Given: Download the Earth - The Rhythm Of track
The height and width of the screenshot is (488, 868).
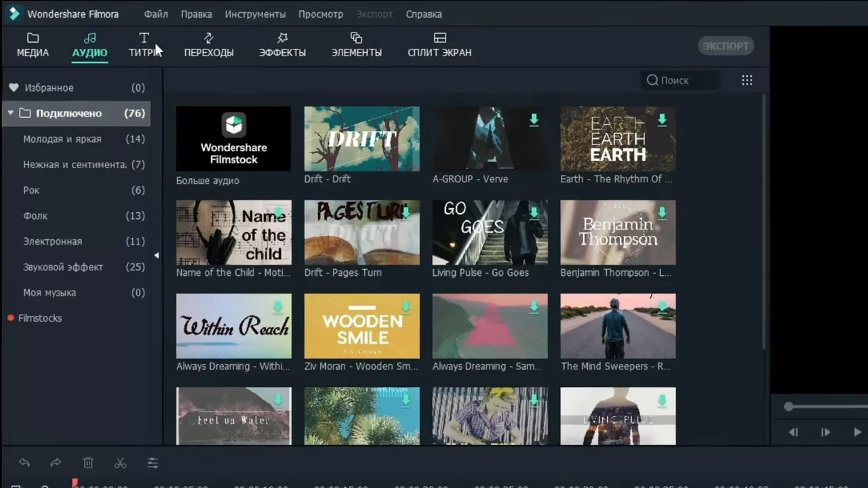Looking at the screenshot, I should [662, 120].
